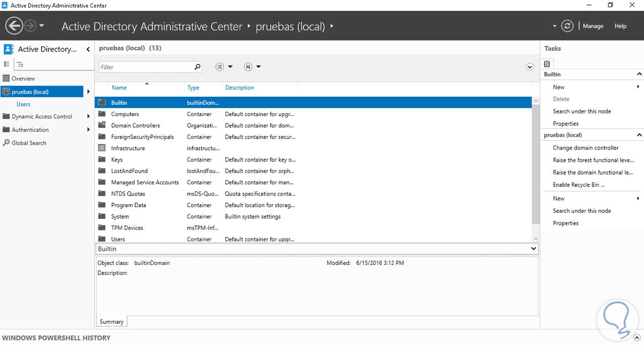Viewport: 644px width, 345px height.
Task: Open the saved queries dropdown with disk icon
Action: (x=252, y=67)
